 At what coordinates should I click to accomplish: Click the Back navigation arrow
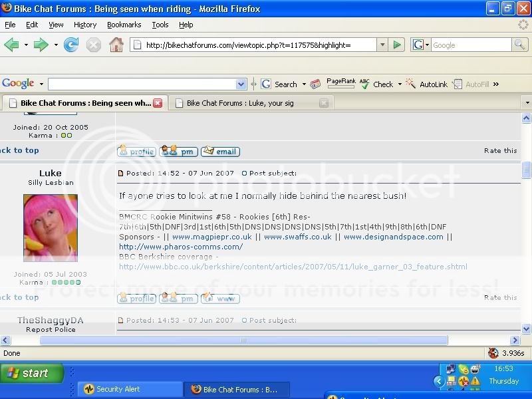(x=12, y=45)
